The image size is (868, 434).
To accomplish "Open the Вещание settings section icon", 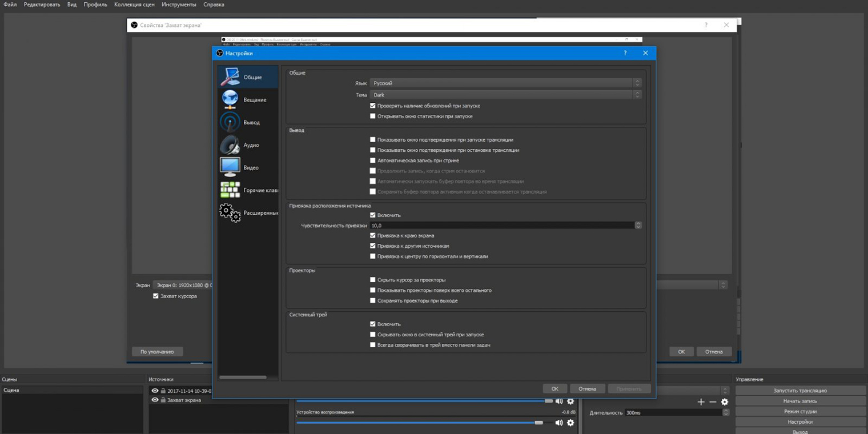I will [230, 99].
